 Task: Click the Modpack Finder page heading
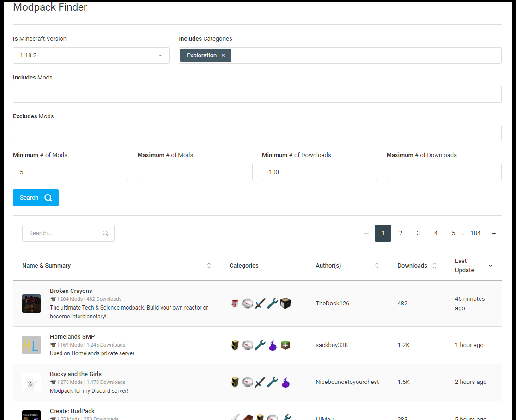point(50,7)
